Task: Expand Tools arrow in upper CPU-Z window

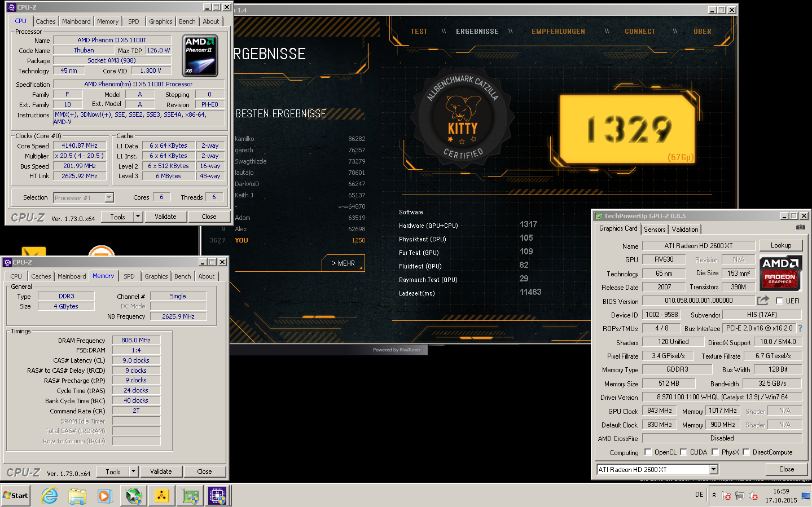Action: (138, 217)
